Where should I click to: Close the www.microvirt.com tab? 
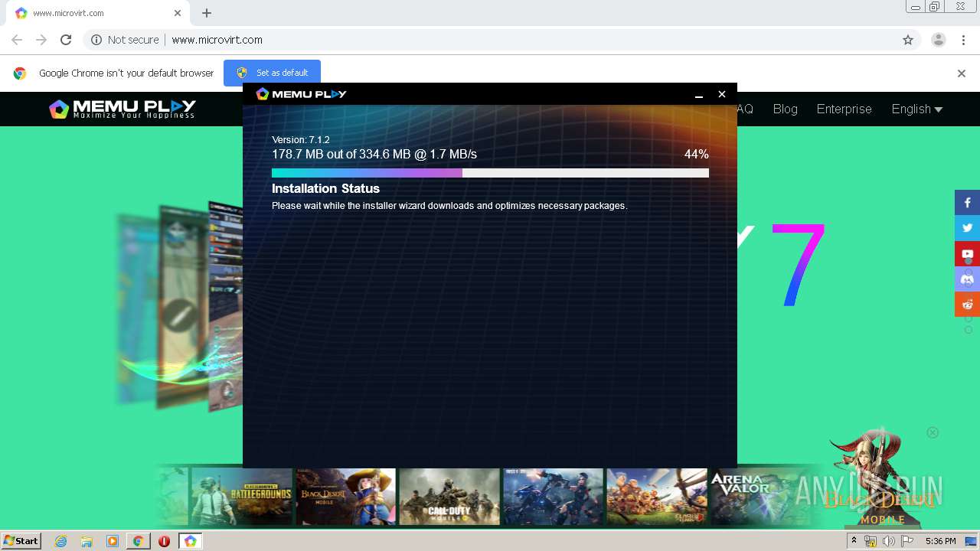pos(178,13)
